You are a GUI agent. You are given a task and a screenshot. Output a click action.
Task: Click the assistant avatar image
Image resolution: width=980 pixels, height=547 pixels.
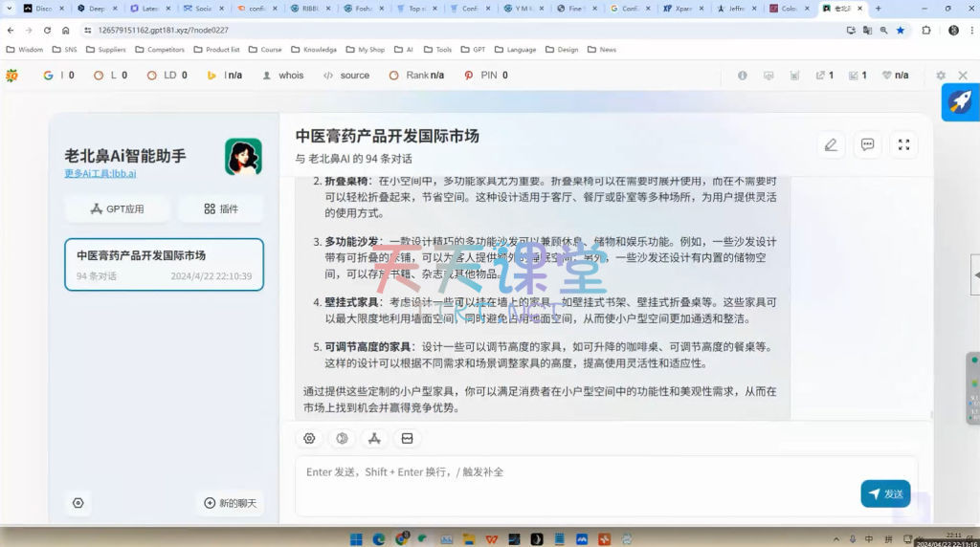[x=243, y=157]
